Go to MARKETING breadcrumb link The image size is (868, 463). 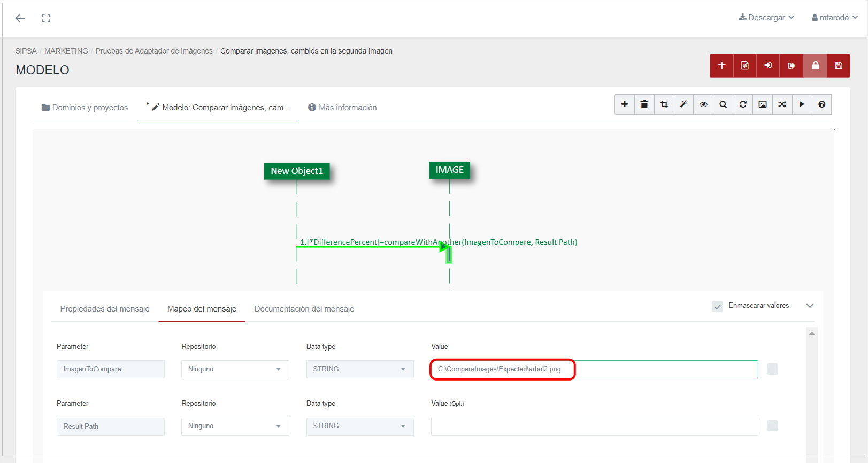(66, 51)
